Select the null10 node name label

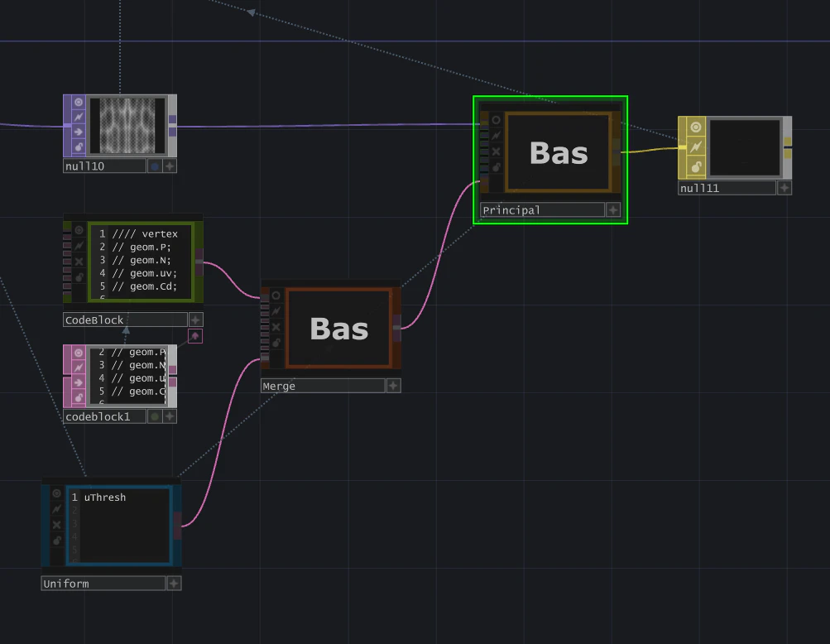[x=104, y=166]
